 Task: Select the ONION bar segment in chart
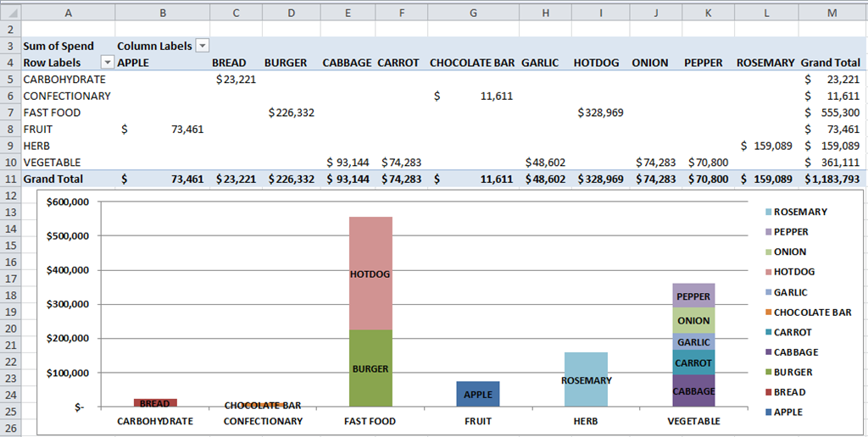(693, 320)
